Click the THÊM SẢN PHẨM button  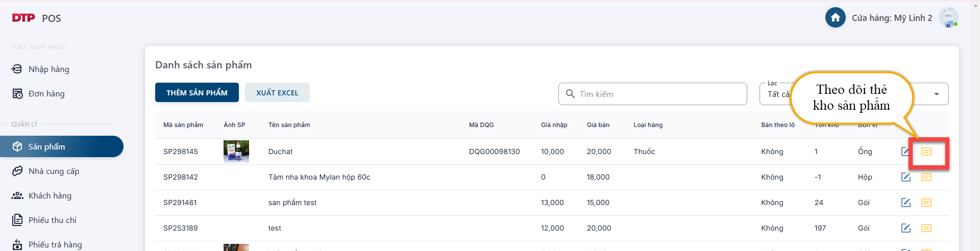point(197,92)
